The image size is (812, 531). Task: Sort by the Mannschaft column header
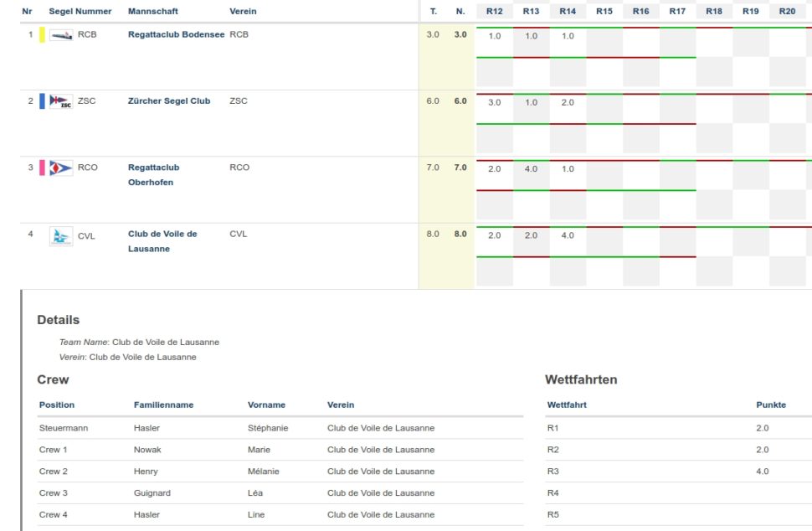152,12
